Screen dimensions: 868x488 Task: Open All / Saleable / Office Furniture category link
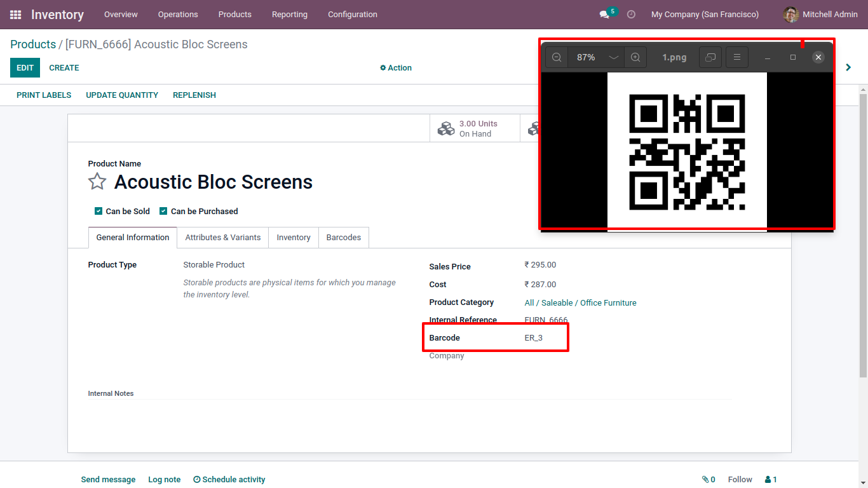coord(580,303)
